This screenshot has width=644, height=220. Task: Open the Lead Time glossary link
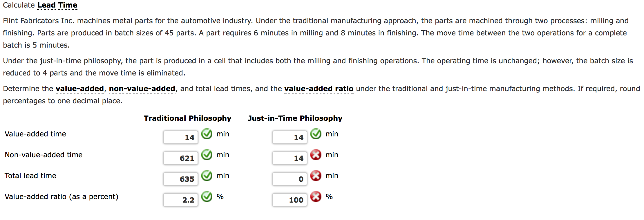[57, 5]
